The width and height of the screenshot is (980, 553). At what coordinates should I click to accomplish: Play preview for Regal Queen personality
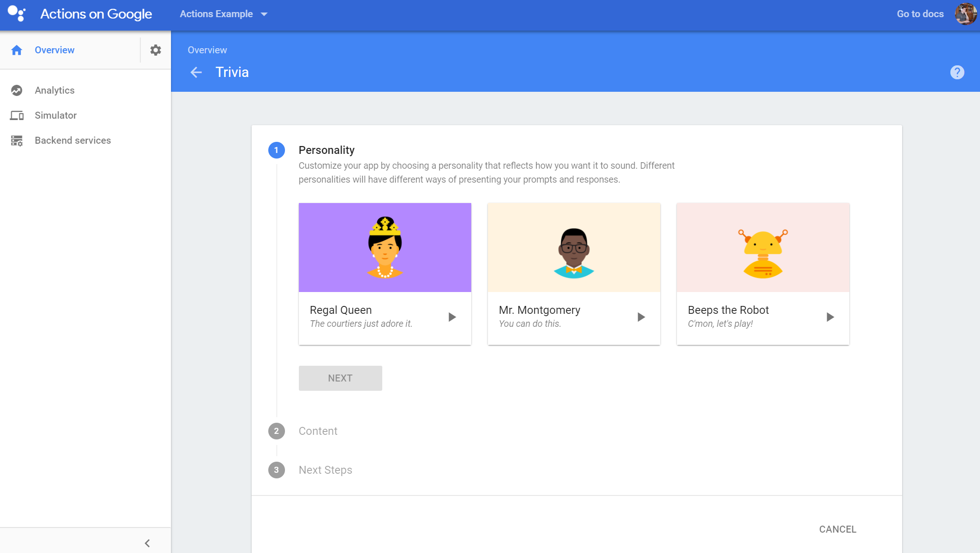tap(452, 317)
